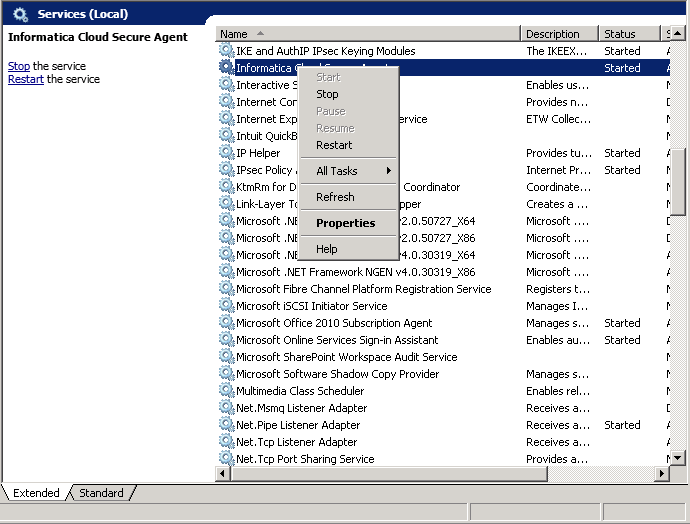Expand All Tasks submenu arrow
This screenshot has height=524, width=690.
click(389, 171)
